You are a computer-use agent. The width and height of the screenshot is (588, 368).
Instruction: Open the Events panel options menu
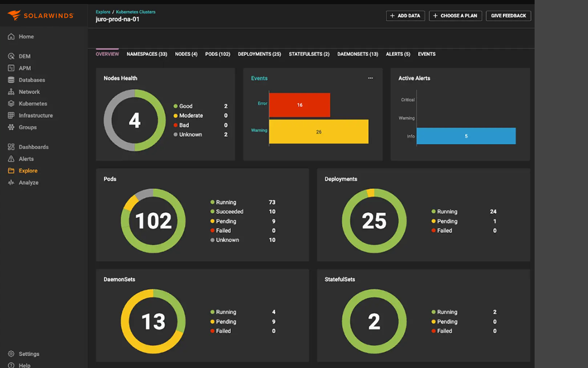pyautogui.click(x=371, y=76)
